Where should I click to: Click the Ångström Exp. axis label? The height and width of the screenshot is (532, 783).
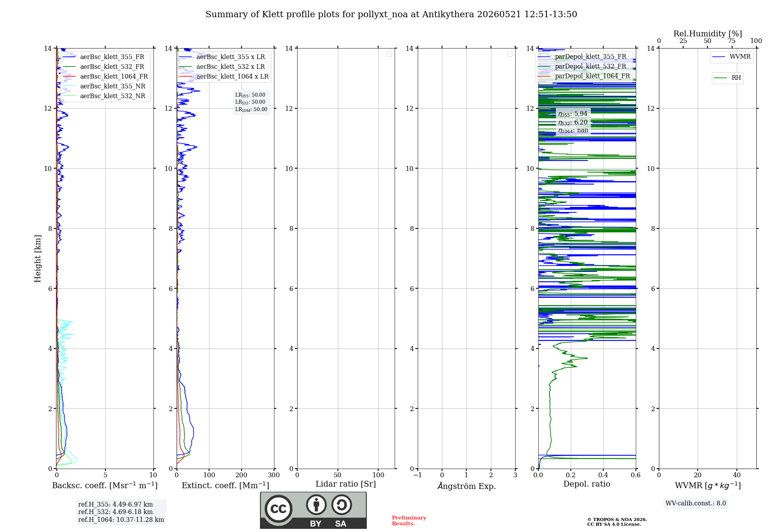(x=467, y=486)
